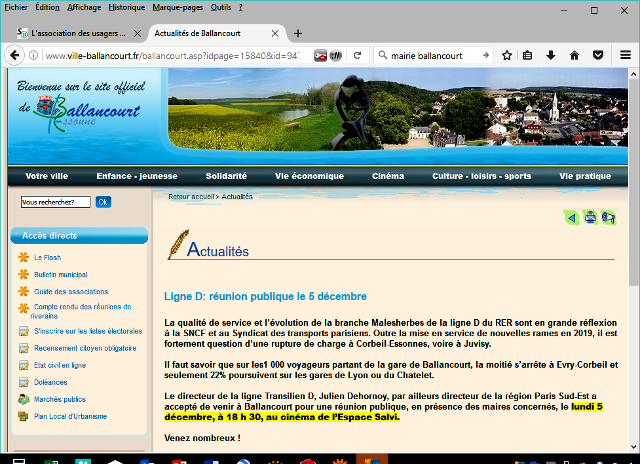Click the Ligne D: réunion publique headline

click(x=265, y=296)
